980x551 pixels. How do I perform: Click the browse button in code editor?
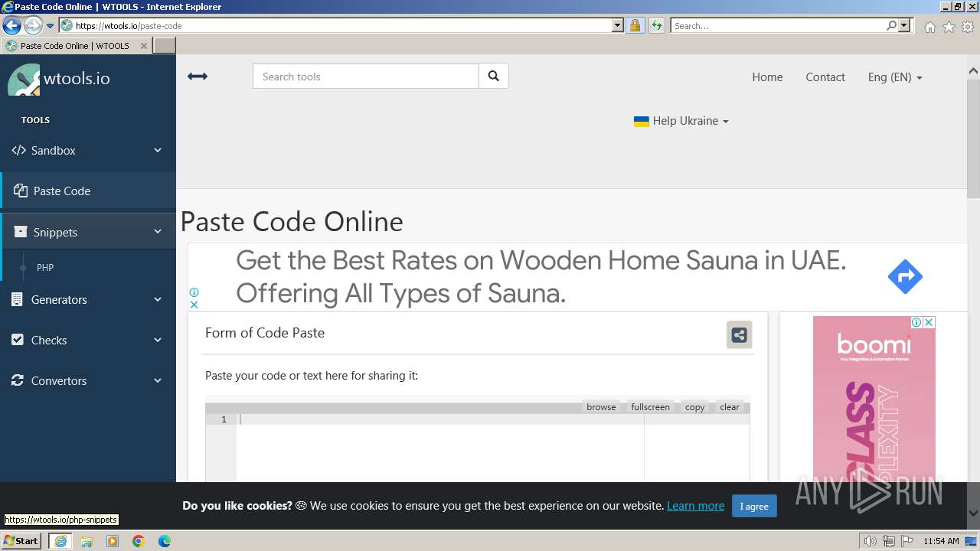[601, 407]
